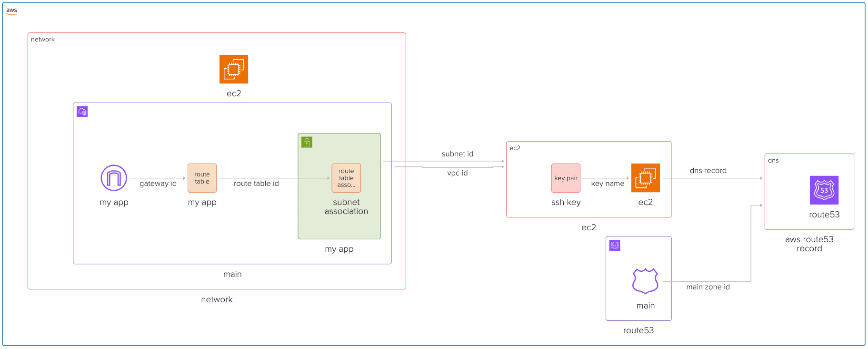
Task: Select the 'my app' caption below the green subnet
Action: click(x=339, y=249)
